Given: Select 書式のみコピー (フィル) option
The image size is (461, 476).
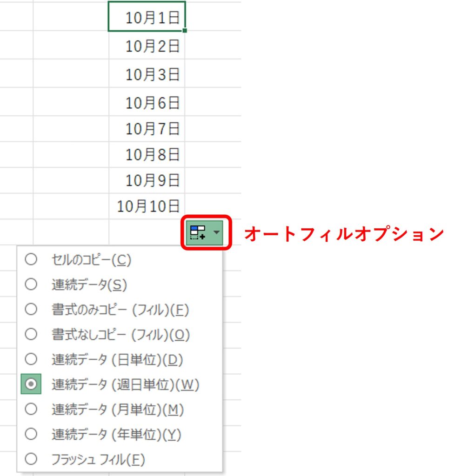Looking at the screenshot, I should 120,310.
